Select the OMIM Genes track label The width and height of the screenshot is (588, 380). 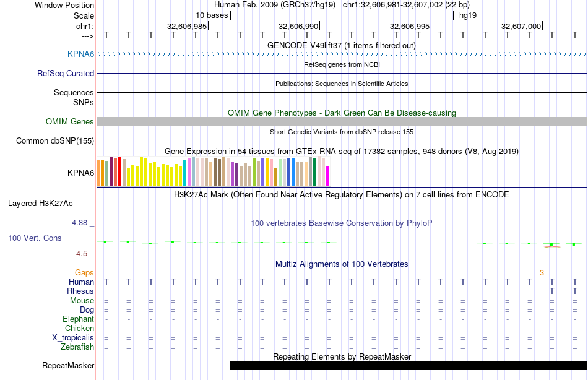[x=70, y=121]
